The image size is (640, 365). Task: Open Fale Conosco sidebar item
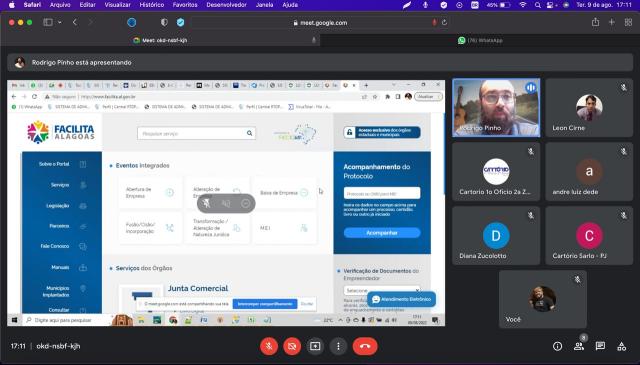point(62,246)
